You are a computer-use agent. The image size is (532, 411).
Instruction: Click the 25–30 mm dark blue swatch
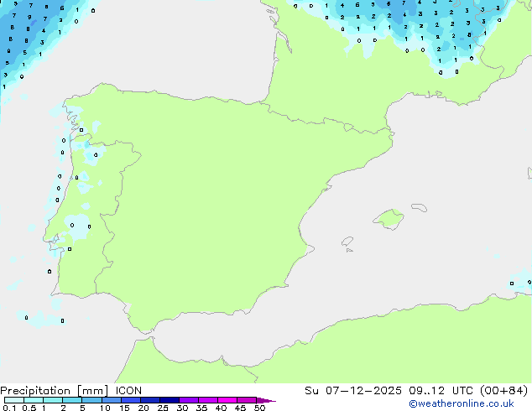click(169, 400)
